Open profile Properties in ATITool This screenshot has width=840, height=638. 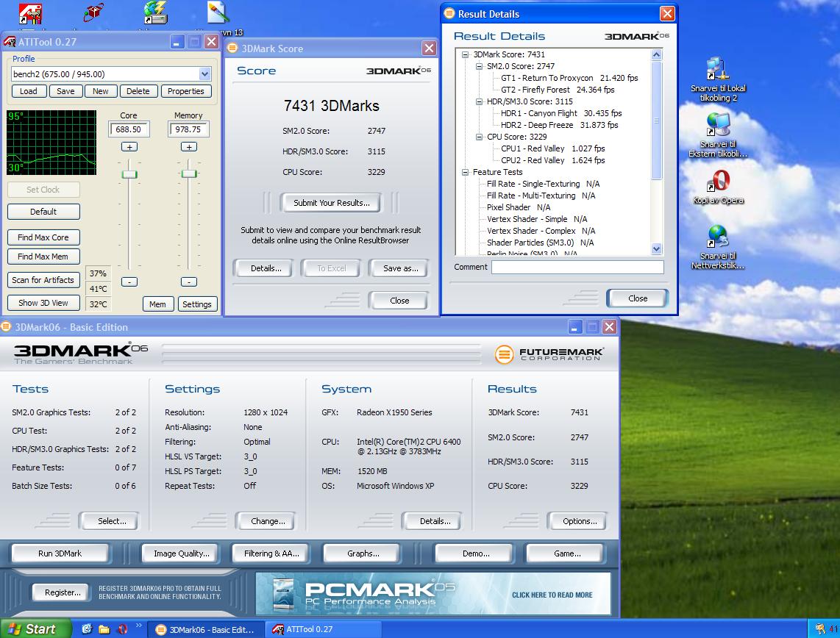click(186, 91)
